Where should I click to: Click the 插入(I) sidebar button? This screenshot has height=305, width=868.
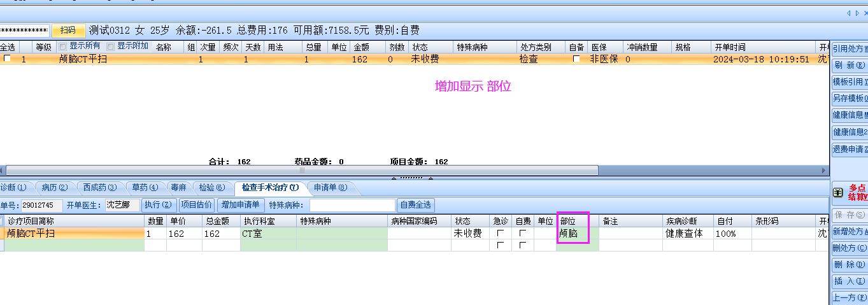[x=850, y=281]
